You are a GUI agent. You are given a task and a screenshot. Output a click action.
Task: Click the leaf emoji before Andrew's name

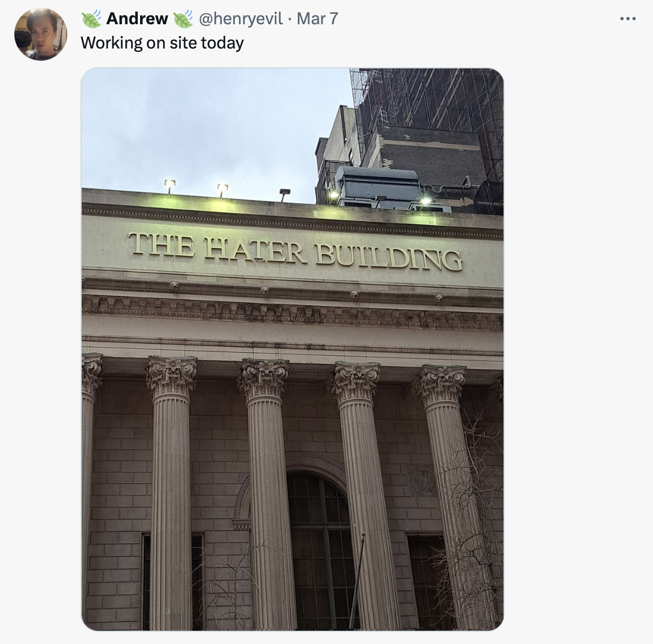[91, 19]
